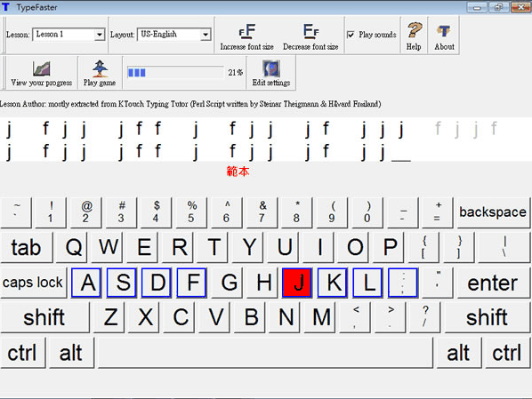
Task: Click the right alt key
Action: point(458,353)
